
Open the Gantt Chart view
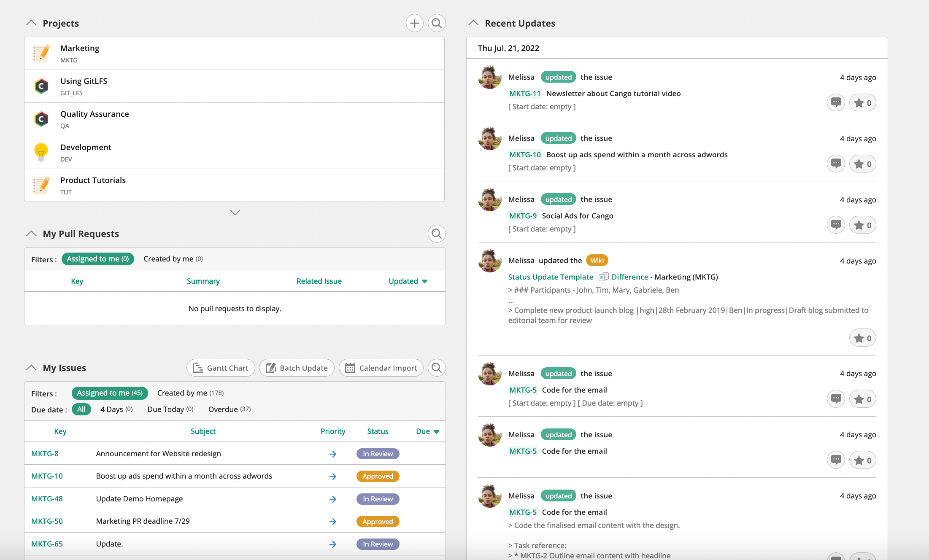[x=220, y=367]
